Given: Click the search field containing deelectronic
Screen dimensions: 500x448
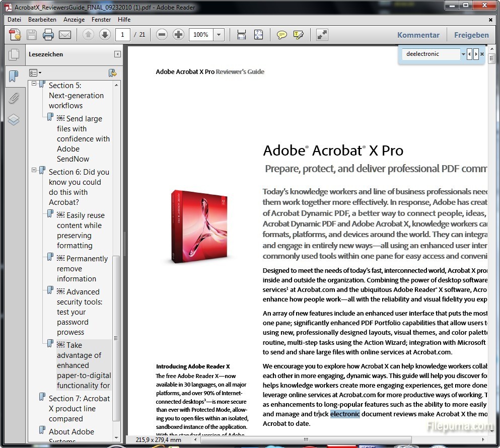Looking at the screenshot, I should pyautogui.click(x=432, y=54).
